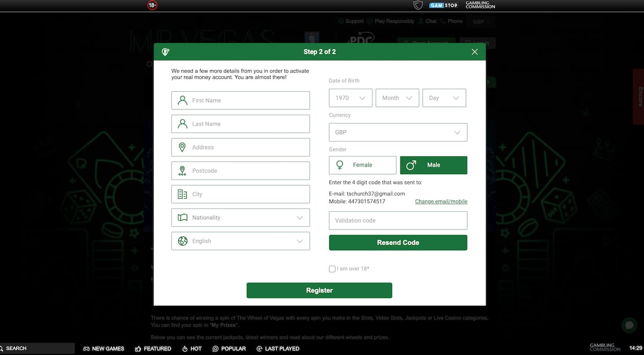Screen dimensions: 644x355
Task: Click the Search magnifier icon
Action: click(2, 349)
